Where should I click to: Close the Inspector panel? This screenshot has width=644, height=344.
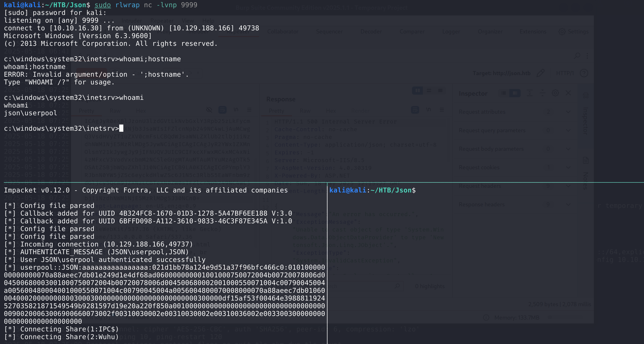pos(568,93)
